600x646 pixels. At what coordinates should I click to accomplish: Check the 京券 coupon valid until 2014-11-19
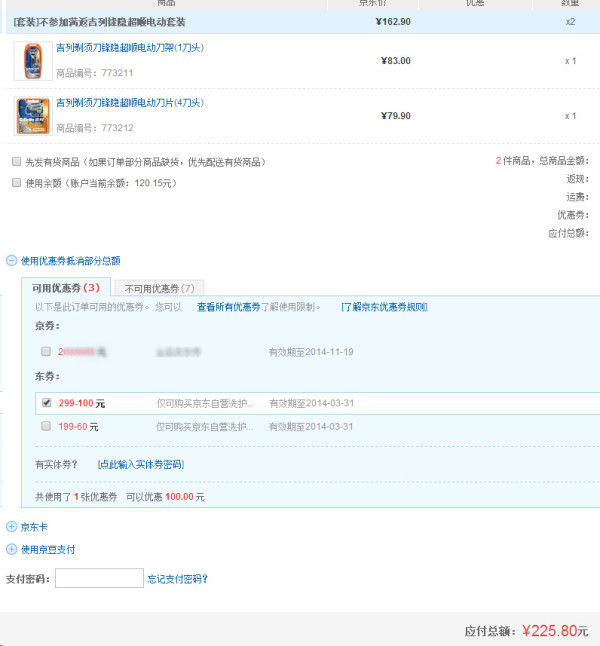tap(46, 351)
